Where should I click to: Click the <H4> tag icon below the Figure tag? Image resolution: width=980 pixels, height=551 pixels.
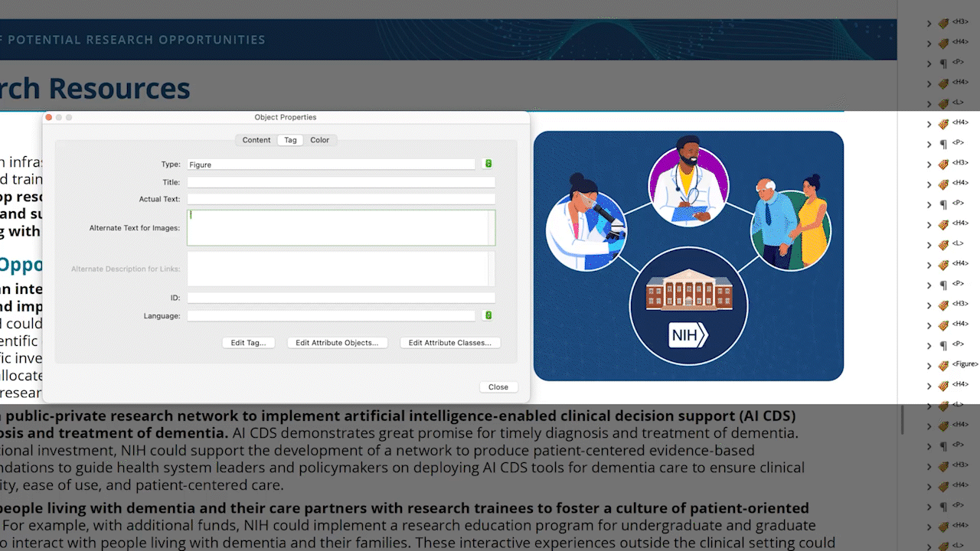pyautogui.click(x=944, y=386)
